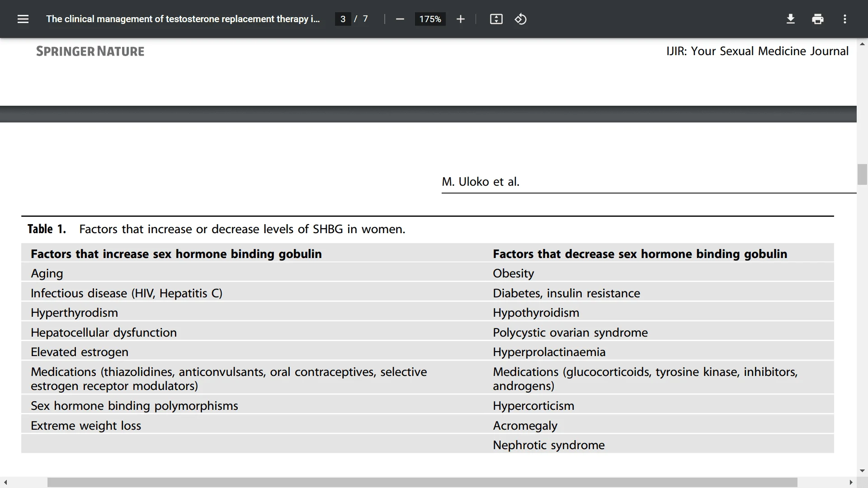
Task: Click the Nephrotic syndrome cell
Action: [549, 445]
